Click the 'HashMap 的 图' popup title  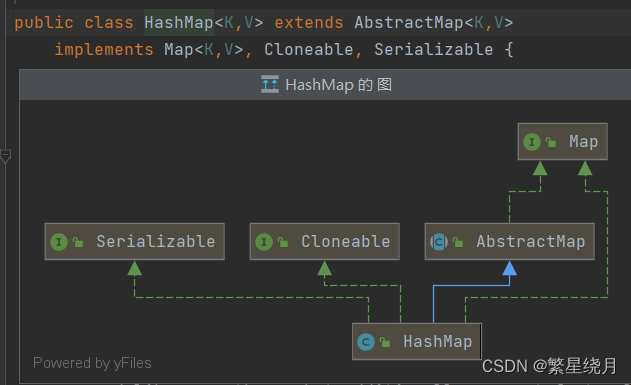tap(338, 85)
